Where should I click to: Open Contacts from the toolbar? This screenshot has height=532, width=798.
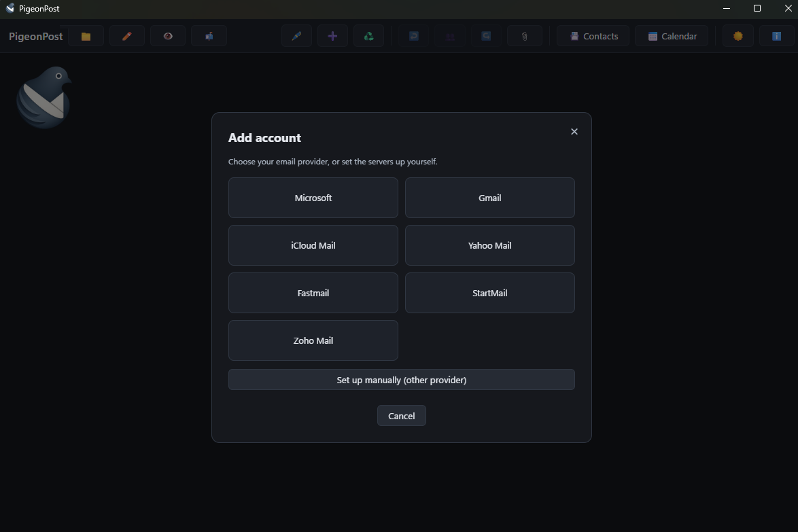coord(593,36)
